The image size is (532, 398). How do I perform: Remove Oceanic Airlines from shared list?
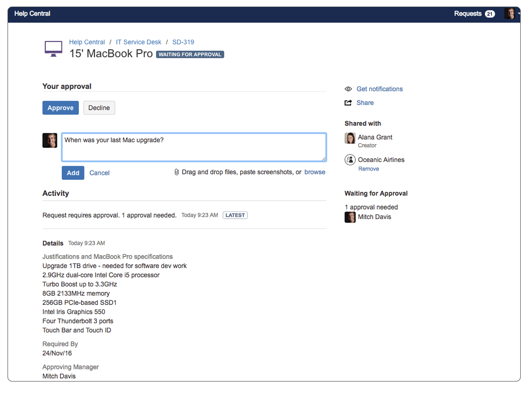click(x=368, y=169)
